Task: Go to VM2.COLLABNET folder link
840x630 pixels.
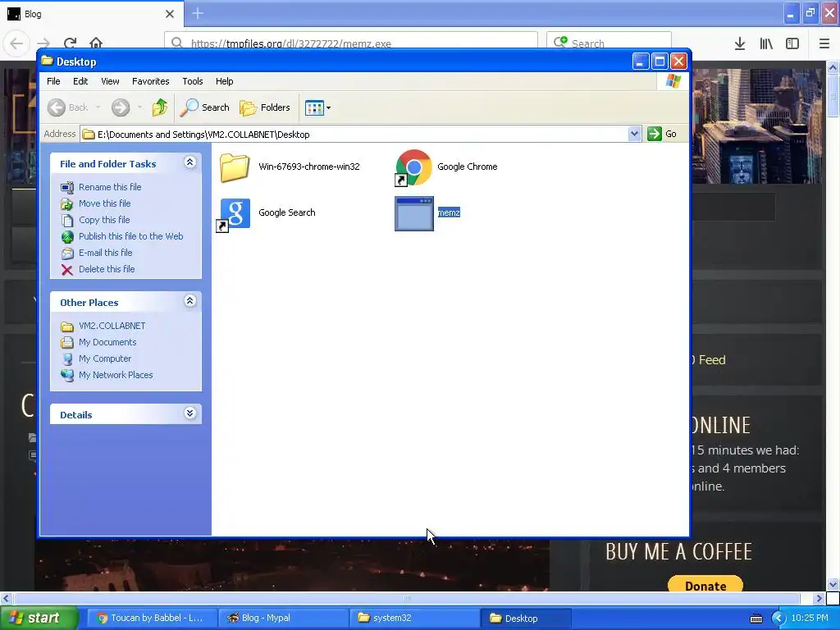Action: 112,326
